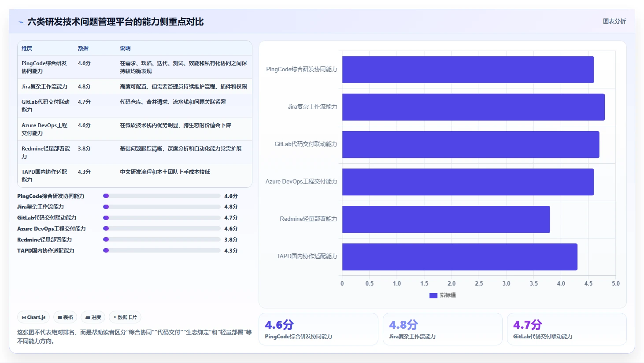Select the 4.8分 Jira data card
This screenshot has width=644, height=363.
443,329
